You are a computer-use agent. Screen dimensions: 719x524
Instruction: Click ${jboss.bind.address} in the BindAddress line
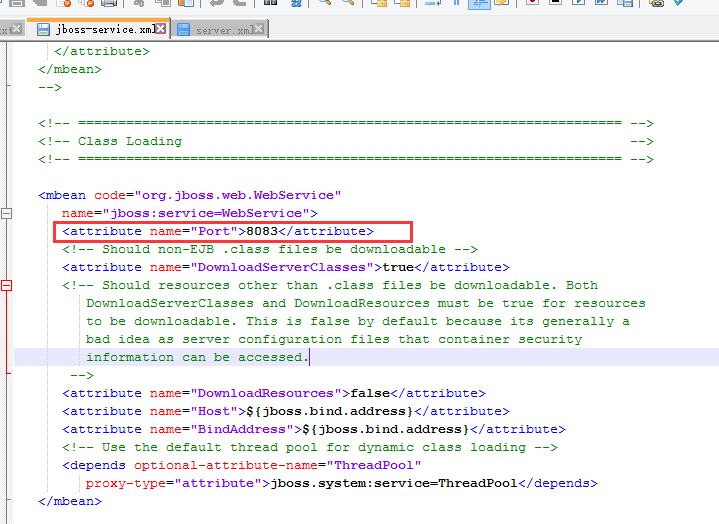point(386,429)
